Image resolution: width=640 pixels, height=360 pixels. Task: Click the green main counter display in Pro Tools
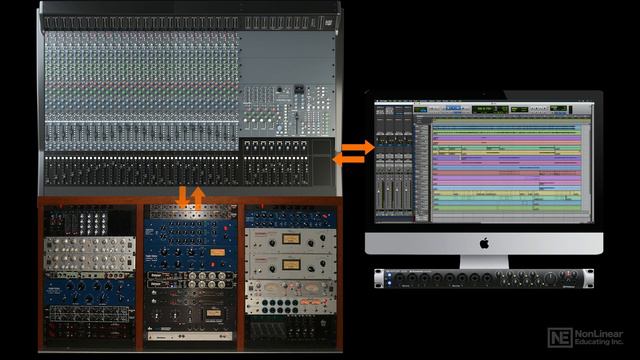tap(490, 109)
